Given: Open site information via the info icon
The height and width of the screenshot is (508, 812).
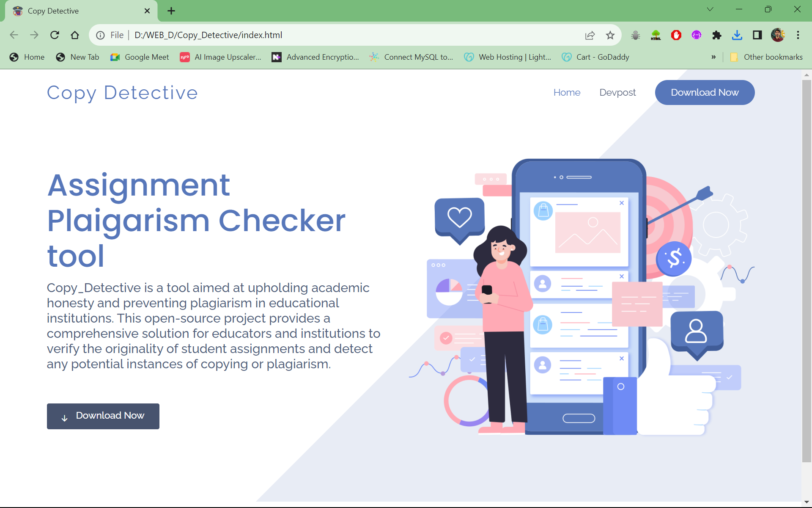Looking at the screenshot, I should pyautogui.click(x=100, y=35).
